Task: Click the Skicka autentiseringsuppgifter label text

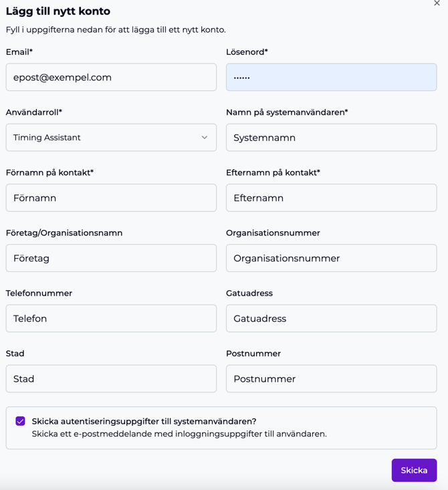Action: 144,421
